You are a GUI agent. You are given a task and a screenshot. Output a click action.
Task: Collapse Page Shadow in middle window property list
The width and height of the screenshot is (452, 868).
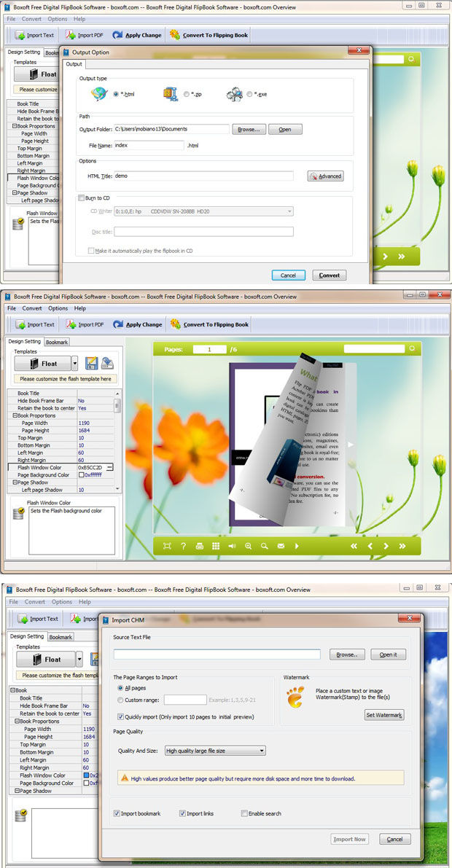point(15,482)
